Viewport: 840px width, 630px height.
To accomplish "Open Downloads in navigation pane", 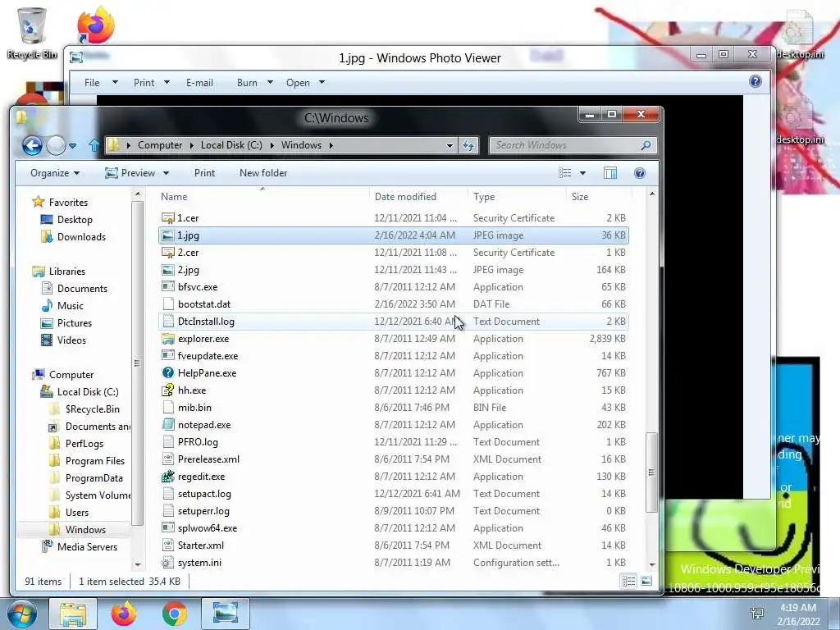I will [81, 237].
